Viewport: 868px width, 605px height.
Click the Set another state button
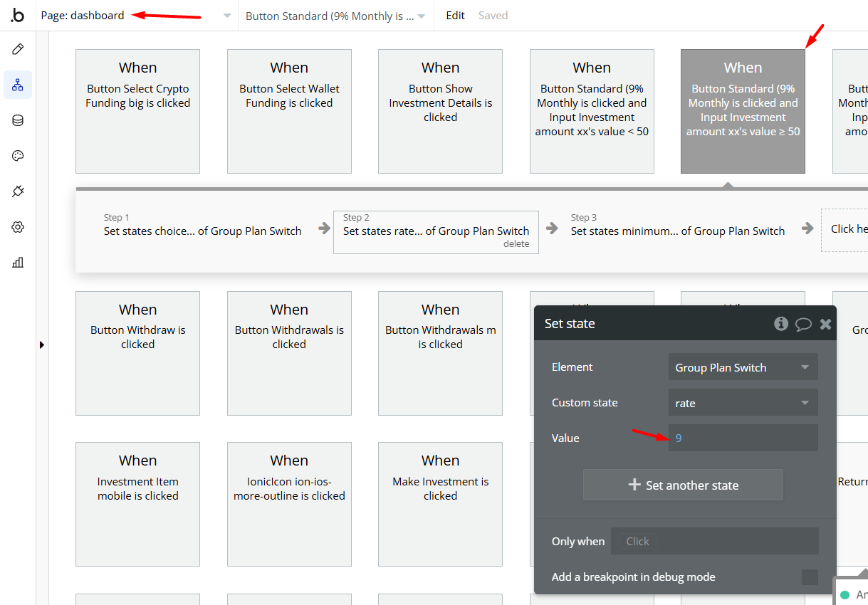(683, 485)
